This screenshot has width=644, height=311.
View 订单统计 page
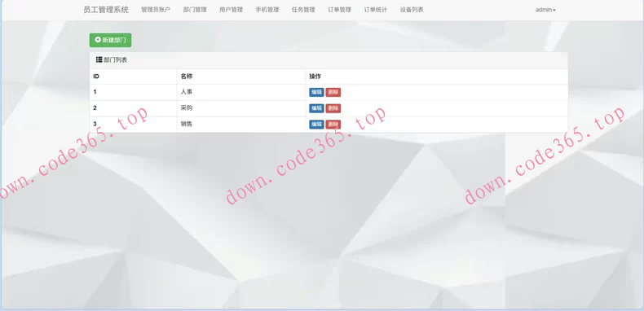(375, 10)
